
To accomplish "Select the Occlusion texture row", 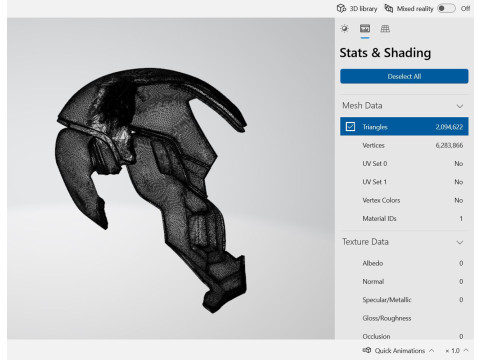I will tap(404, 335).
